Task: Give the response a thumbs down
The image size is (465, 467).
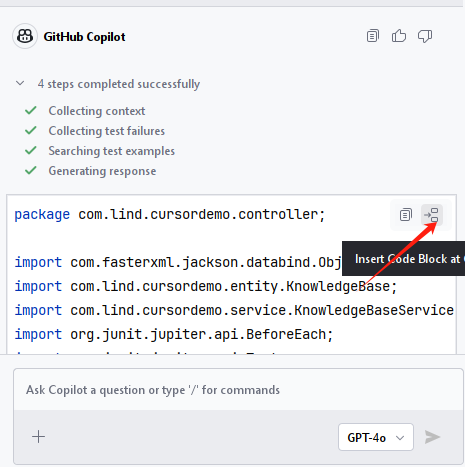Action: point(425,36)
